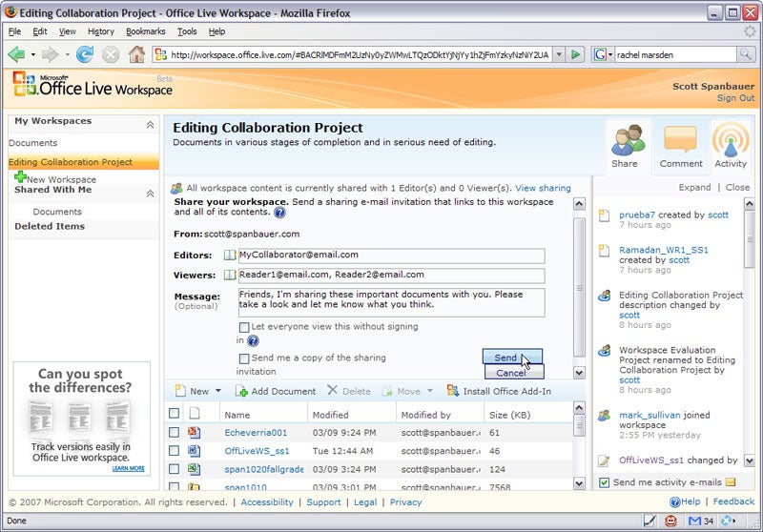
Task: Open the address bar history dropdown
Action: tap(560, 54)
